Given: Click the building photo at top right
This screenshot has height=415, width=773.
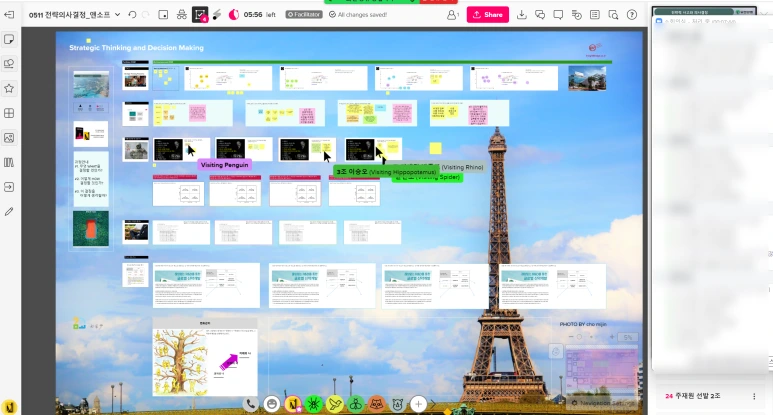Looking at the screenshot, I should pos(587,78).
